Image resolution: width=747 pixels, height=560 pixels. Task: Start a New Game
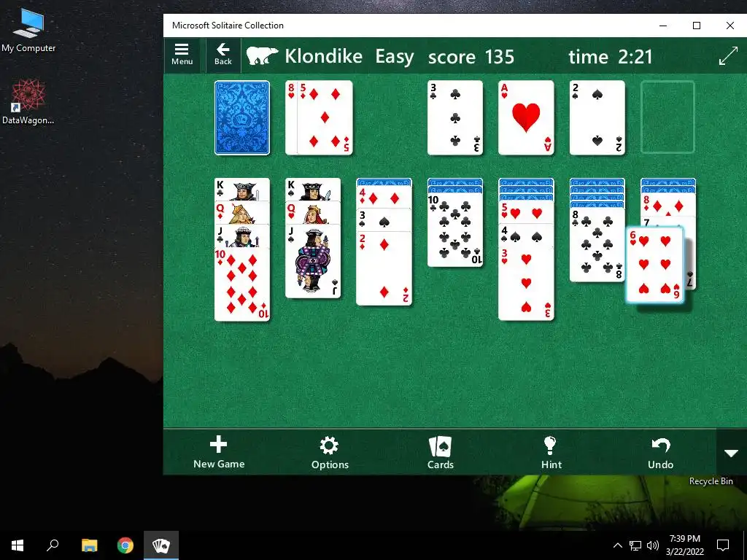pos(219,452)
